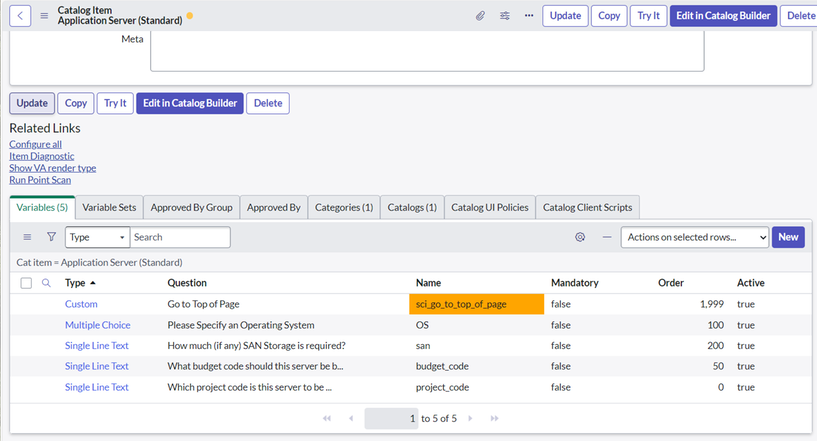Click the OS name cell
The height and width of the screenshot is (441, 817).
pos(422,325)
